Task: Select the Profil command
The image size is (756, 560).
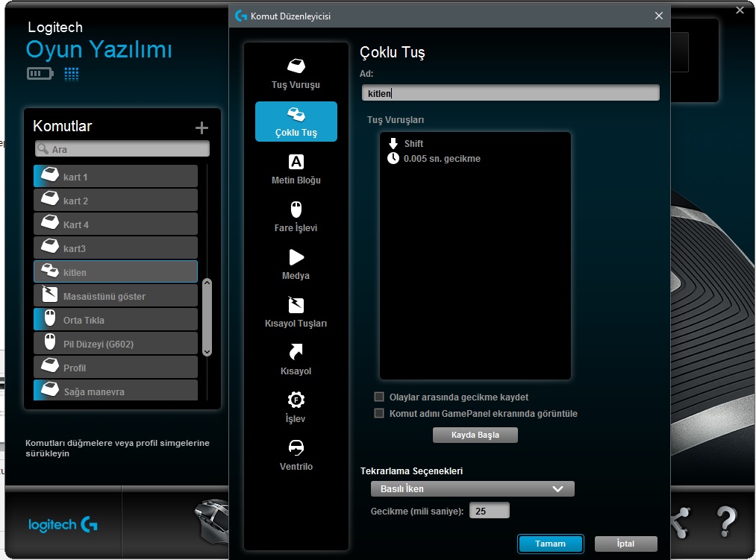Action: [116, 367]
